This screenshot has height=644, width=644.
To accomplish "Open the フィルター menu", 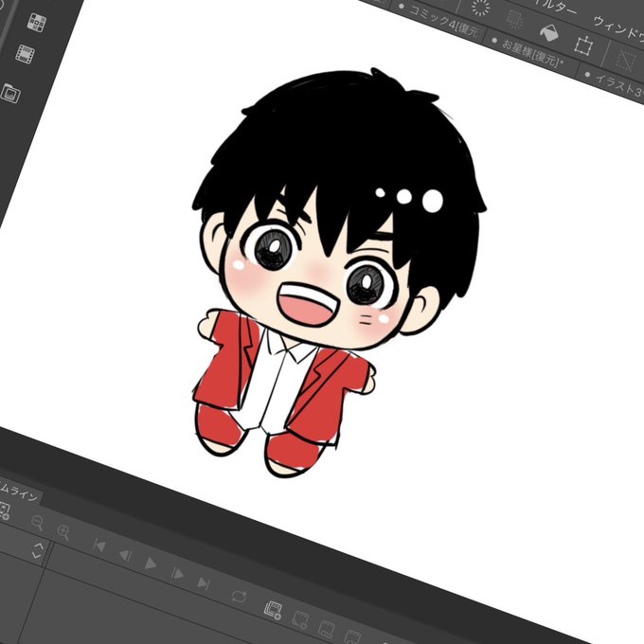I will pos(554,6).
